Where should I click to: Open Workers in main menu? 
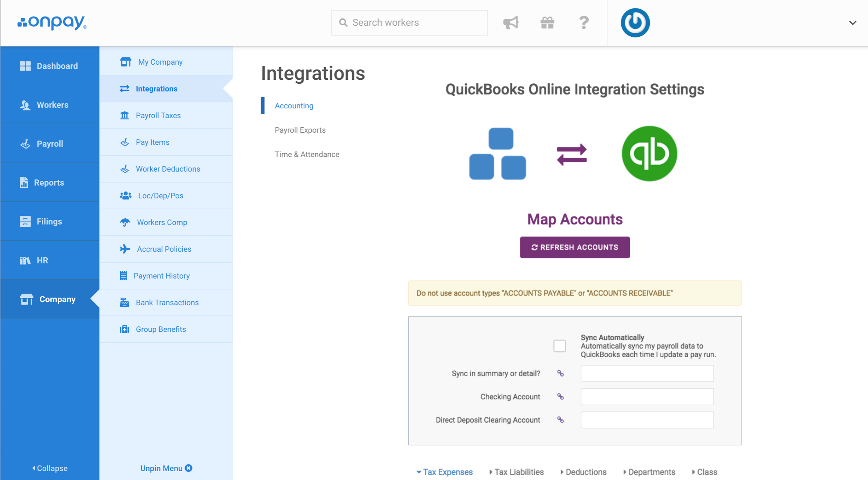click(x=50, y=105)
